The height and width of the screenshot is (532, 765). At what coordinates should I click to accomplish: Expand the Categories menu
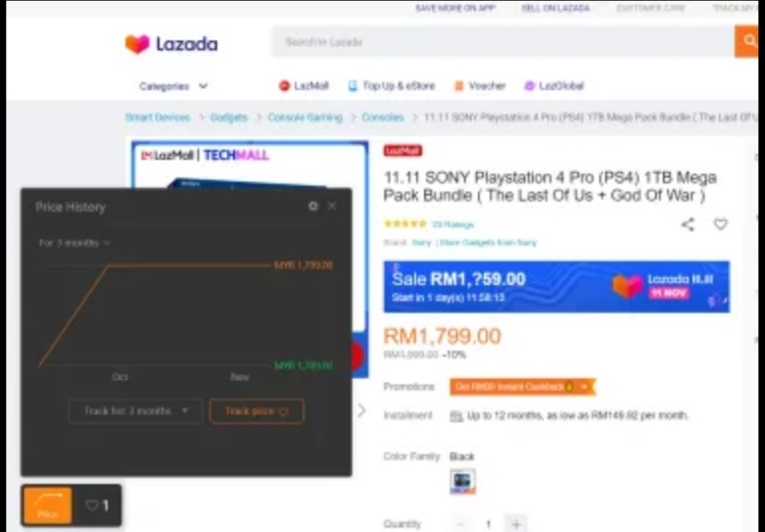tap(173, 86)
